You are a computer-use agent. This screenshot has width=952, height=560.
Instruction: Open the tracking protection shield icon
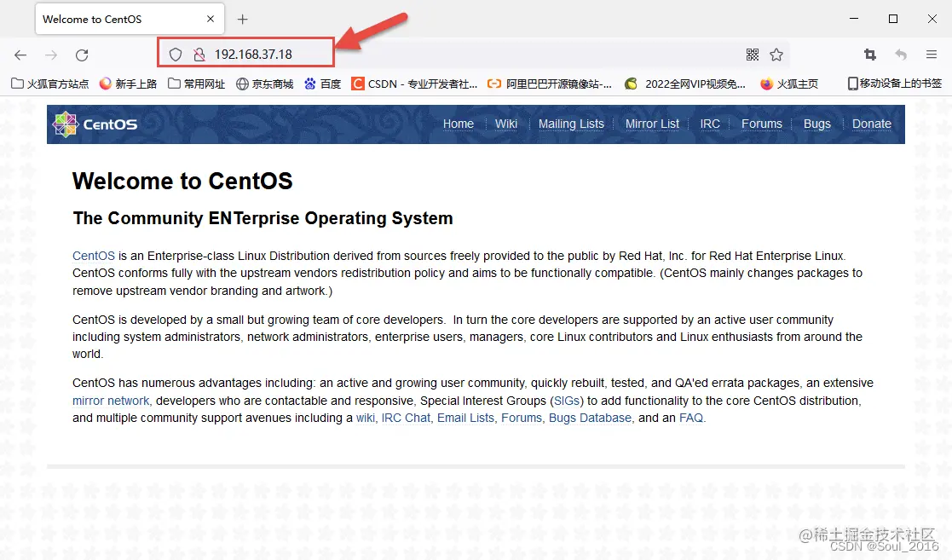(176, 55)
